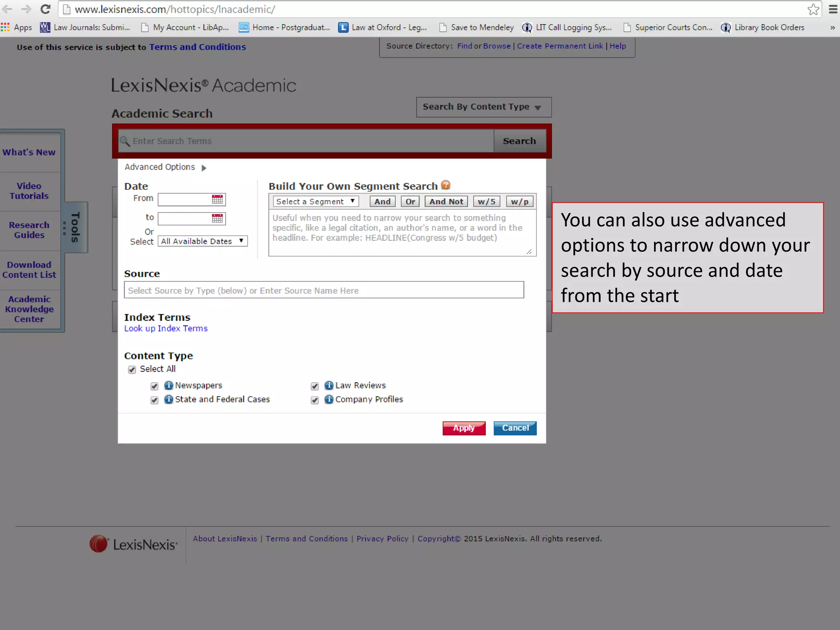Insert the Or connector
This screenshot has width=840, height=630.
[x=410, y=201]
